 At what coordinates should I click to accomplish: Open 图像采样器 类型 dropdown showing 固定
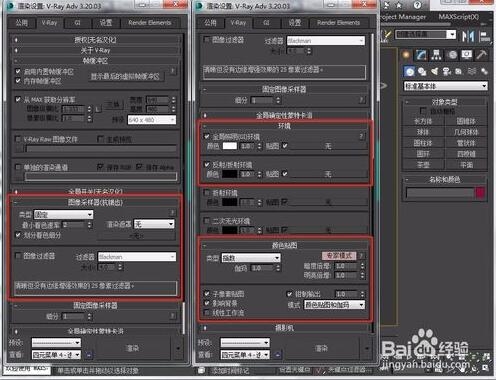click(x=63, y=215)
